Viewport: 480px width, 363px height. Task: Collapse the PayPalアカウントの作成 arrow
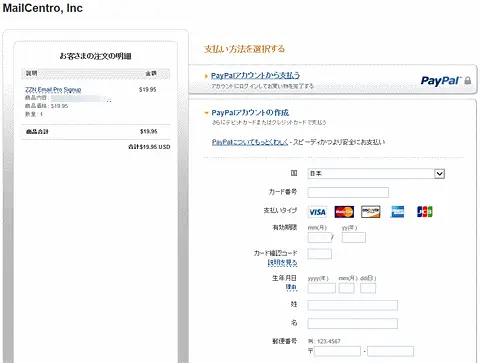tap(206, 113)
